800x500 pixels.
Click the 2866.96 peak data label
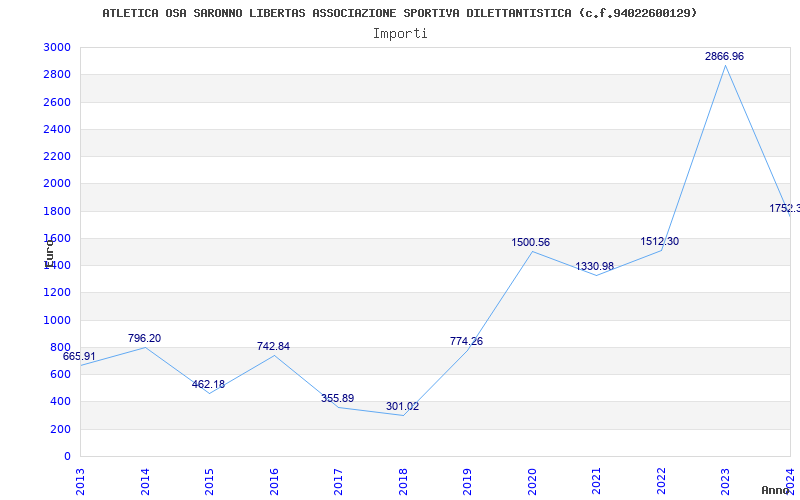coord(724,57)
